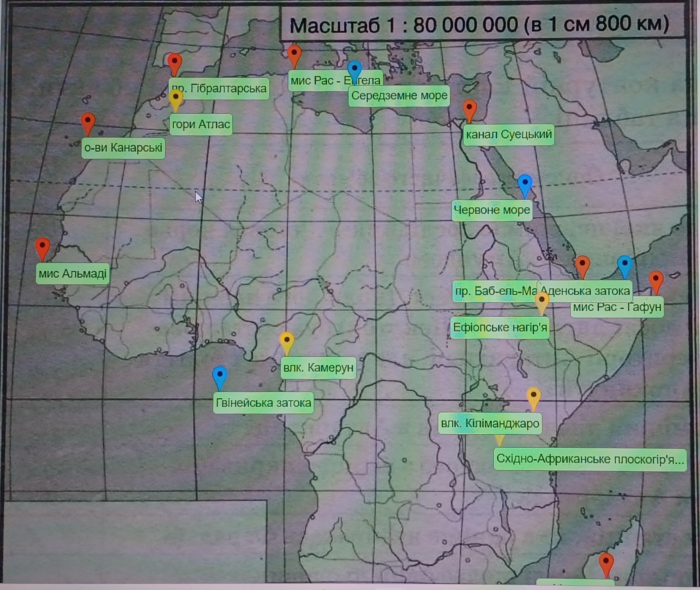Select the Середземне море label
This screenshot has height=590, width=700.
point(399,96)
